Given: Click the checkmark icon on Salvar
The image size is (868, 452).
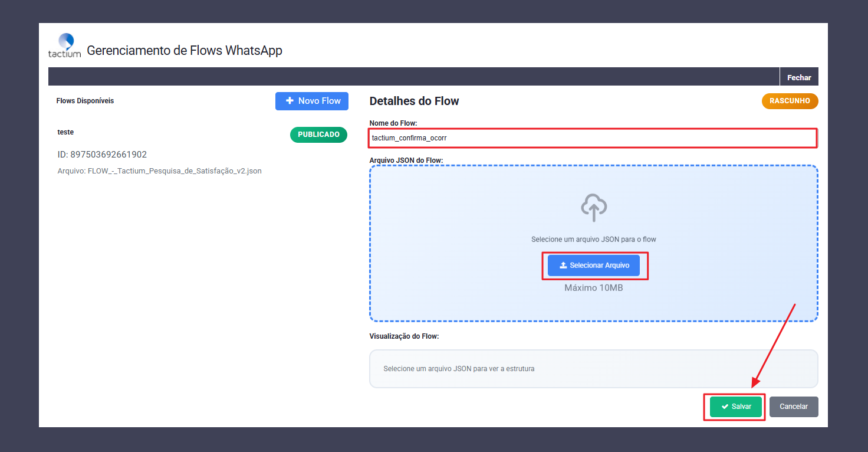Looking at the screenshot, I should coord(725,407).
